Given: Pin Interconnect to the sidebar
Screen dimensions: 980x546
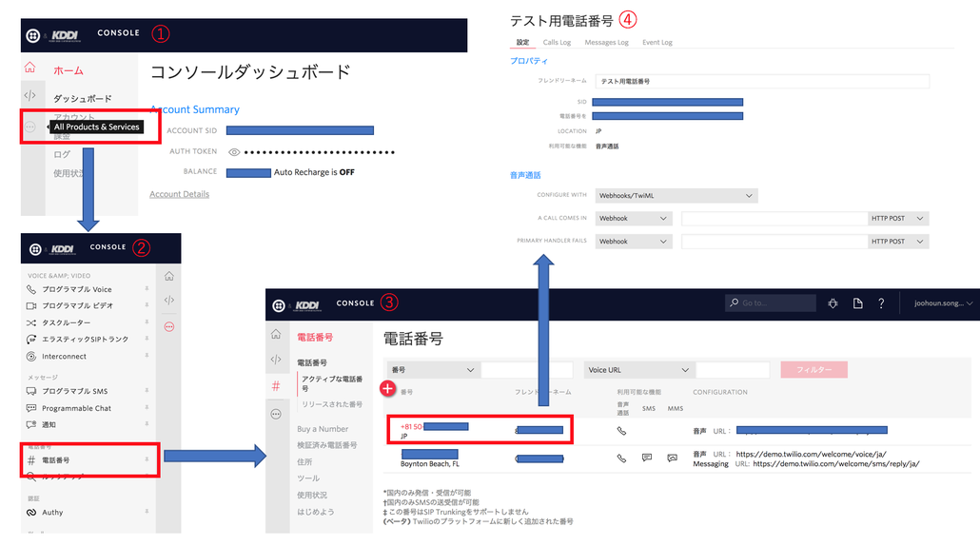Looking at the screenshot, I should coord(147,355).
